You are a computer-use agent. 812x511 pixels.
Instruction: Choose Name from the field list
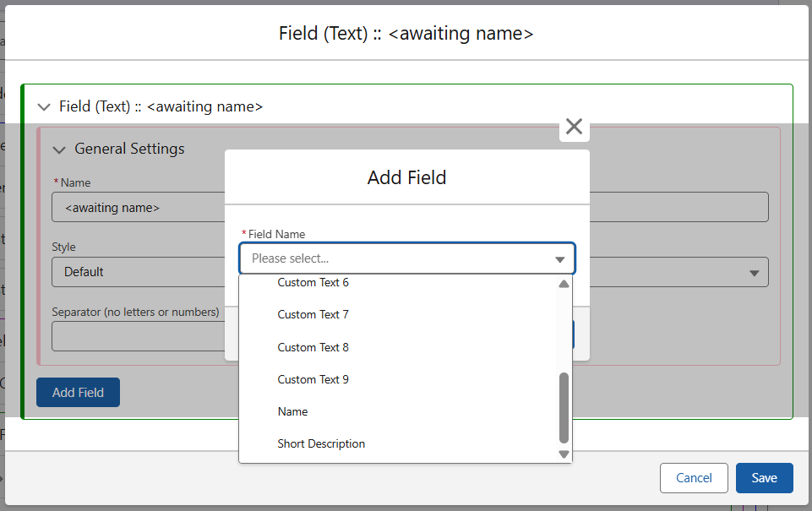click(293, 411)
